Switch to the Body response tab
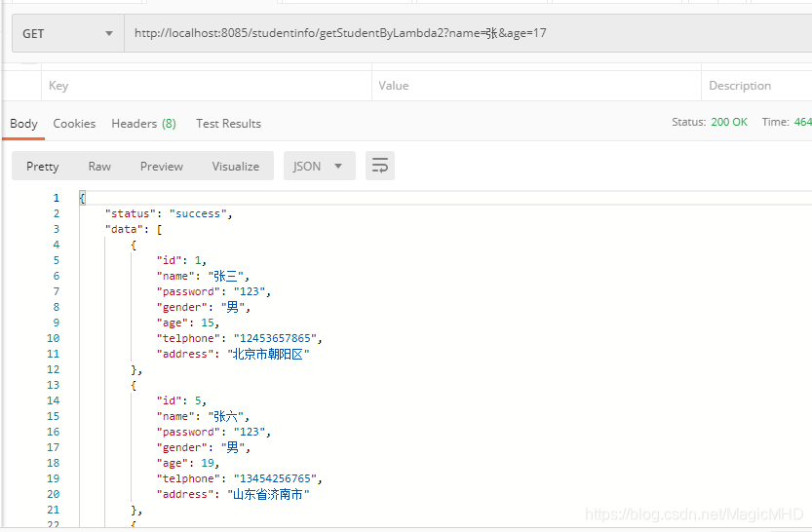Screen dimensions: 812x532 coord(23,124)
